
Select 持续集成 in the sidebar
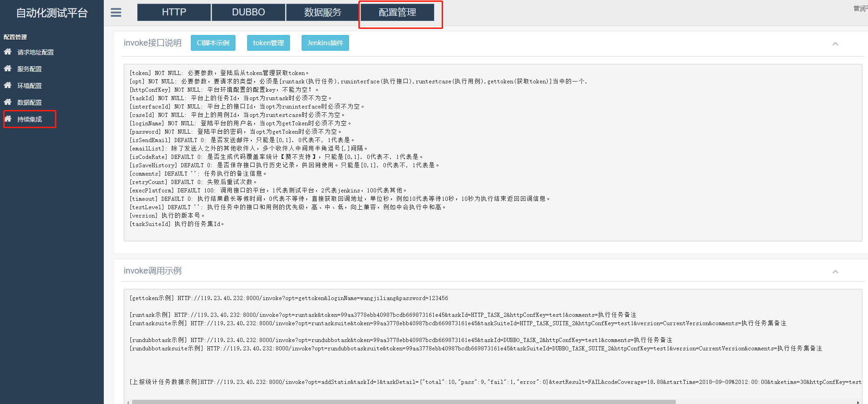point(30,119)
